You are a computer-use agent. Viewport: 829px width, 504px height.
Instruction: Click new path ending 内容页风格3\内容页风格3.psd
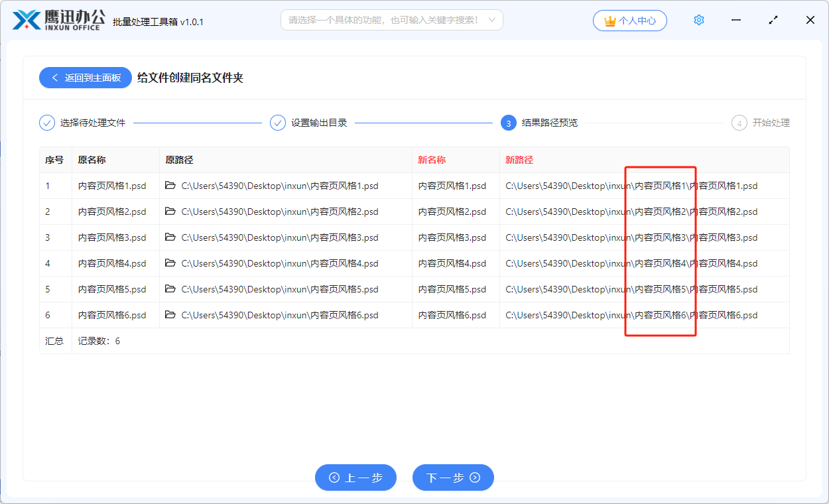point(631,237)
